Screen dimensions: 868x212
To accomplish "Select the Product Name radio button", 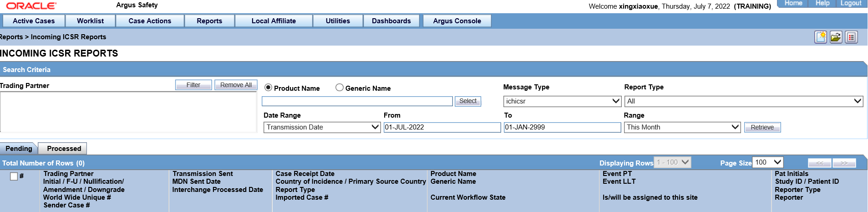I will pos(269,88).
